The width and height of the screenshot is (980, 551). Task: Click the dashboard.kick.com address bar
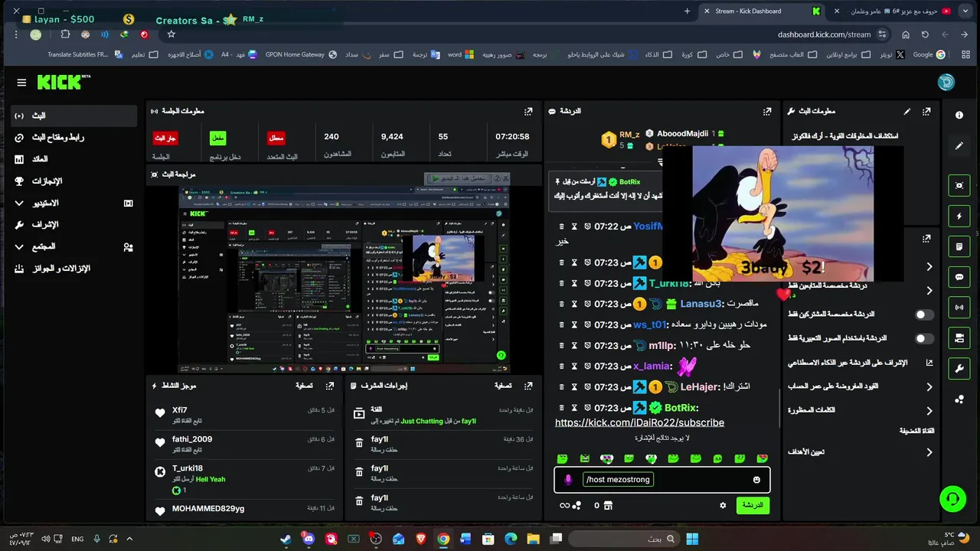click(x=824, y=34)
